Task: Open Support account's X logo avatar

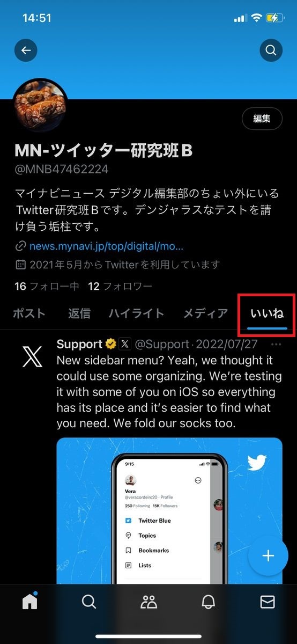Action: (32, 356)
